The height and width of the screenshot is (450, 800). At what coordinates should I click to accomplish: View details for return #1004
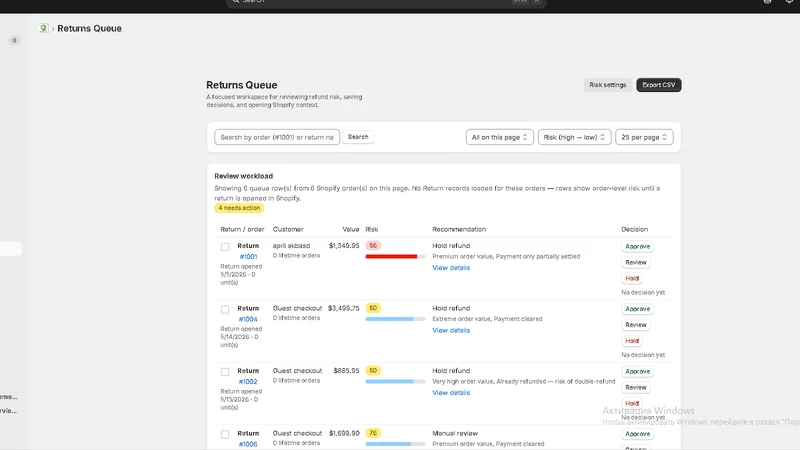(451, 331)
